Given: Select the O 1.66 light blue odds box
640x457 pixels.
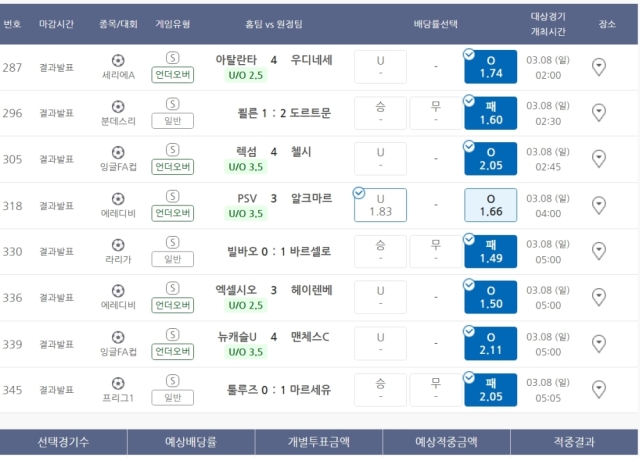Looking at the screenshot, I should pyautogui.click(x=490, y=205).
